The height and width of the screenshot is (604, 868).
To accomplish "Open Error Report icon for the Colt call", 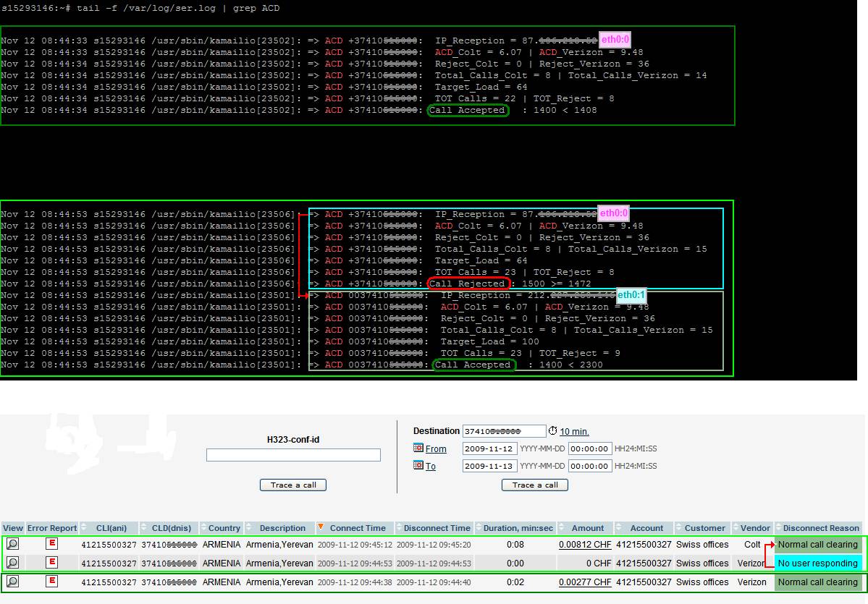I will tap(51, 544).
